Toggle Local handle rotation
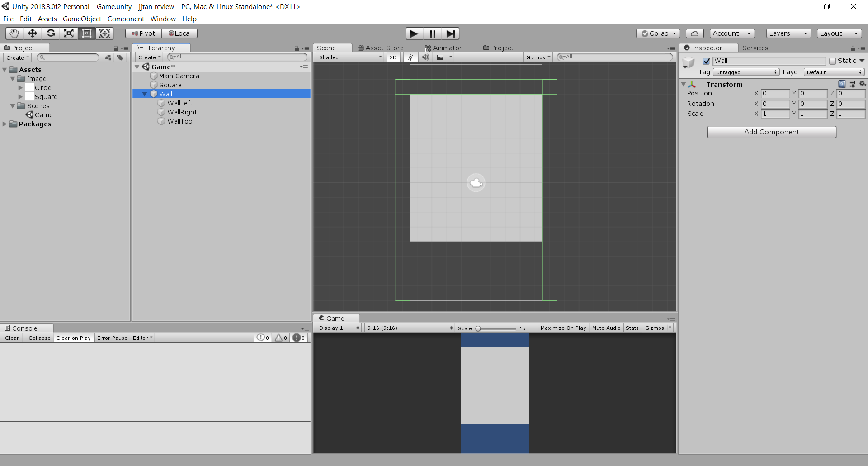 pos(179,33)
